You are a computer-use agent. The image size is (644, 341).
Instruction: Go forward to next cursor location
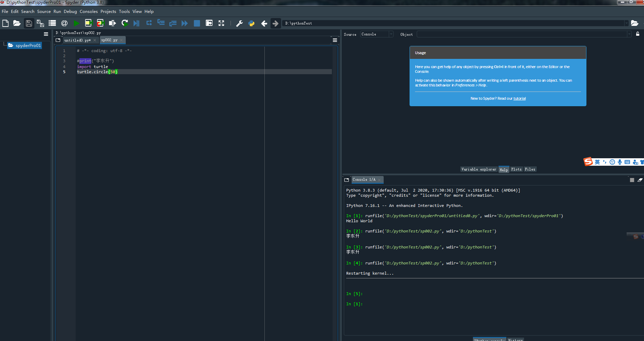click(276, 23)
